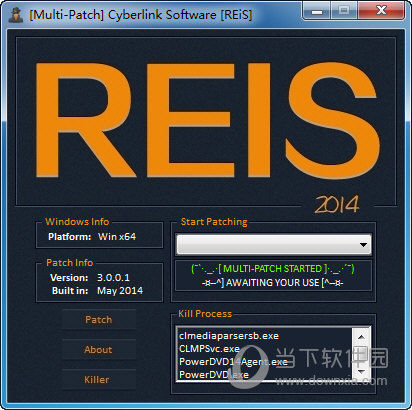The width and height of the screenshot is (412, 410).
Task: Close the Multi-Patch window
Action: click(x=381, y=11)
